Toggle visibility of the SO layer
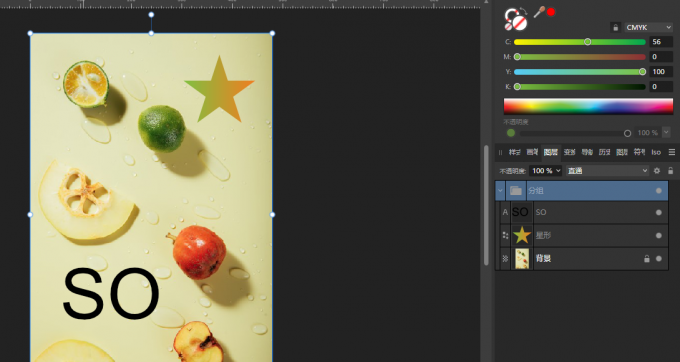 tap(659, 212)
